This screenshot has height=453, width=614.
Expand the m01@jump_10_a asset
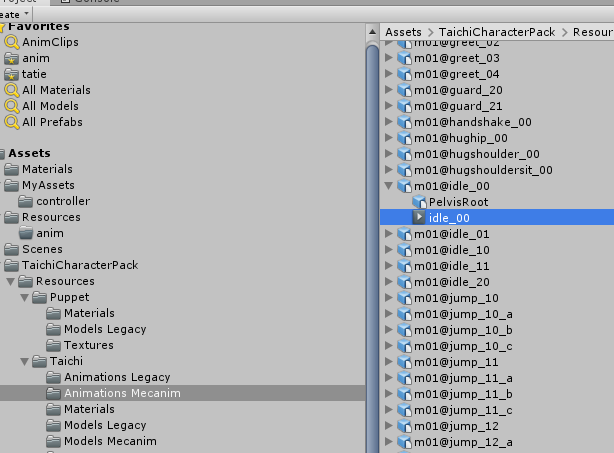tap(389, 314)
